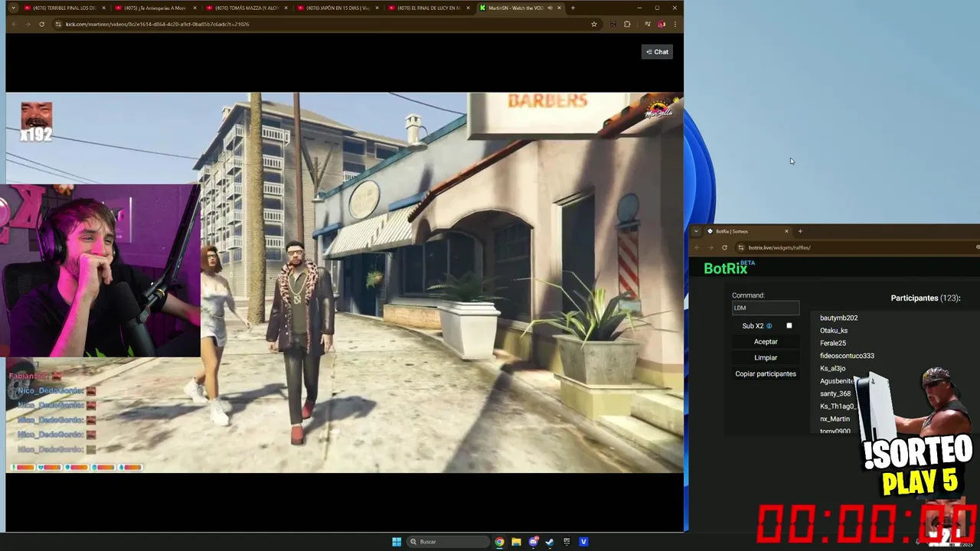Open Chrome extensions puzzle icon in Kick window

tap(627, 24)
